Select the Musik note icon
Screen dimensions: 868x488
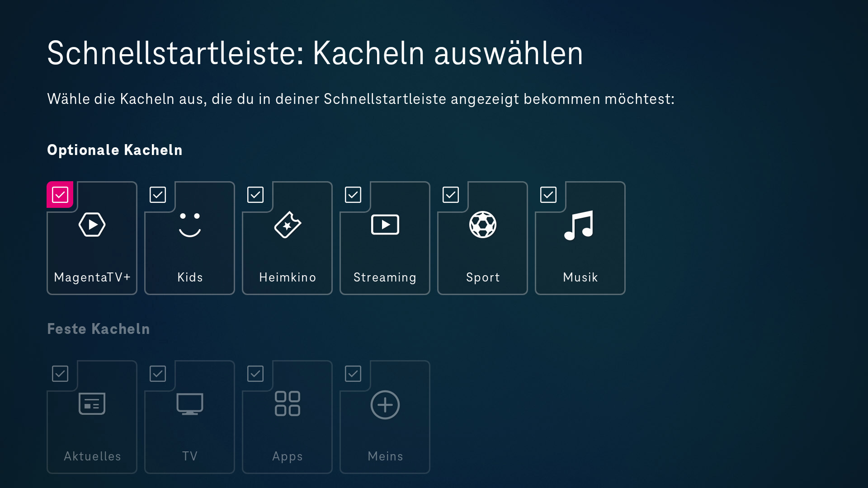coord(579,225)
